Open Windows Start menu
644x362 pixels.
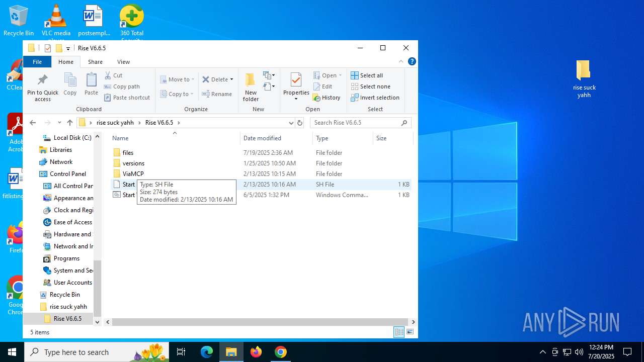(12, 352)
